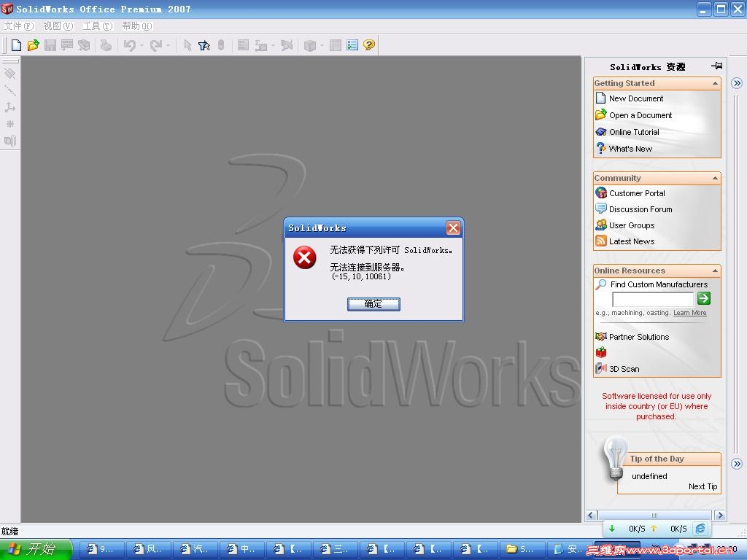Click the Print toolbar icon
Image resolution: width=747 pixels, height=560 pixels.
tap(106, 45)
